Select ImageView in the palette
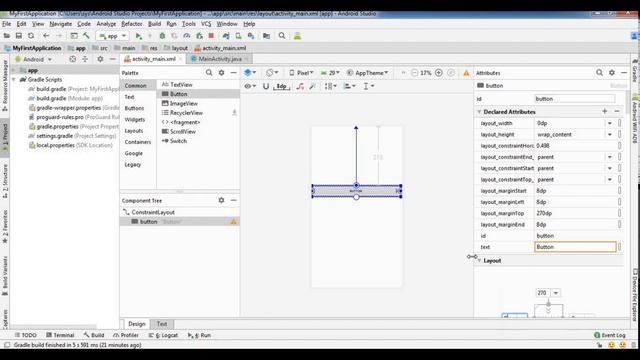This screenshot has width=640, height=360. pyautogui.click(x=180, y=104)
